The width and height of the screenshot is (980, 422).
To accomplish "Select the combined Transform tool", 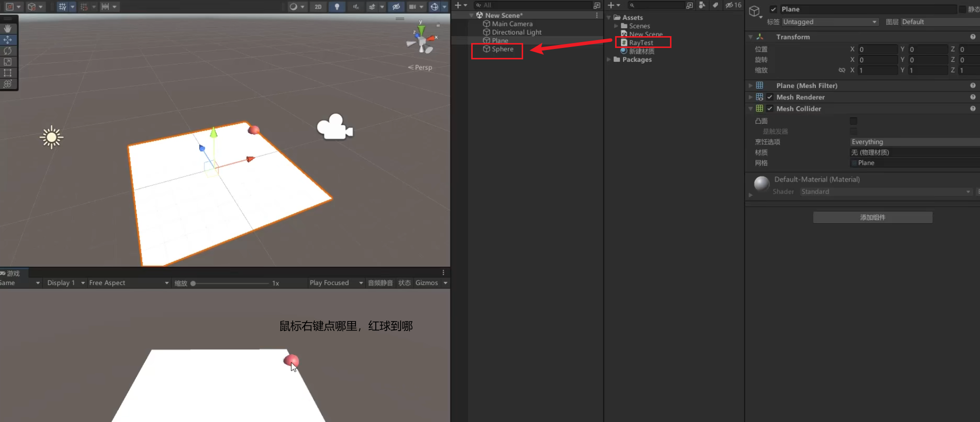I will click(x=8, y=84).
